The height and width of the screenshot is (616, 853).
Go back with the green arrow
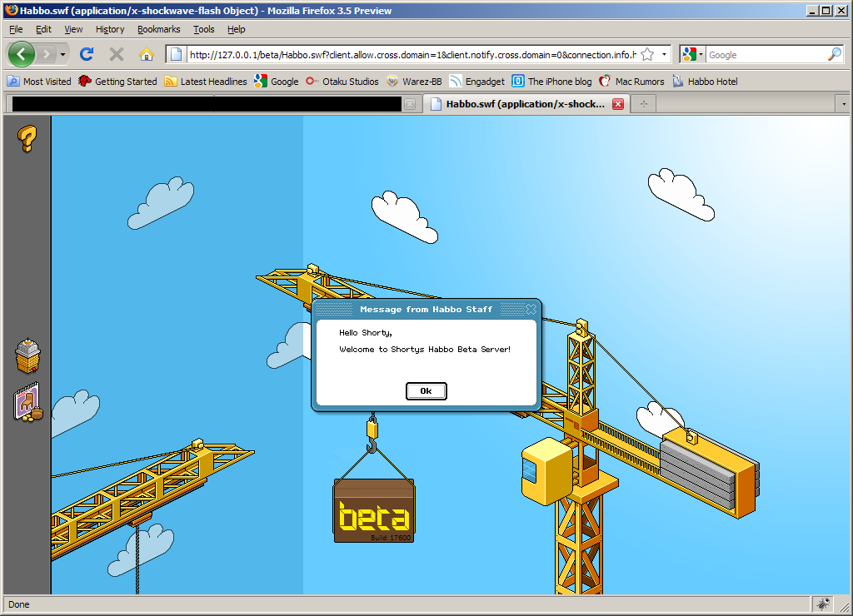[x=21, y=54]
